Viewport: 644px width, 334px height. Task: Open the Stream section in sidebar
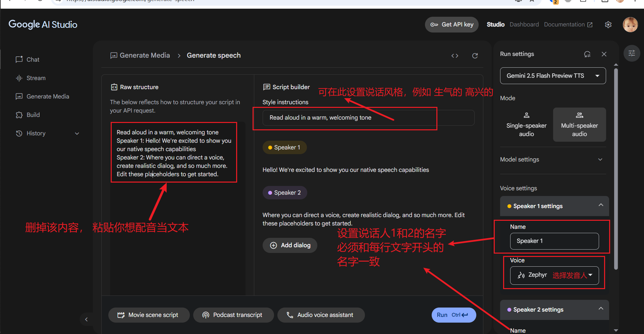click(31, 78)
